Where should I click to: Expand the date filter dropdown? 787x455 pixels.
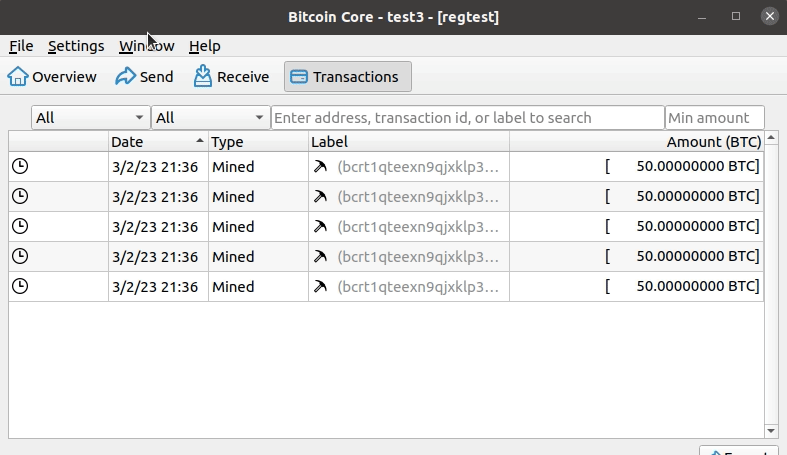pos(90,118)
